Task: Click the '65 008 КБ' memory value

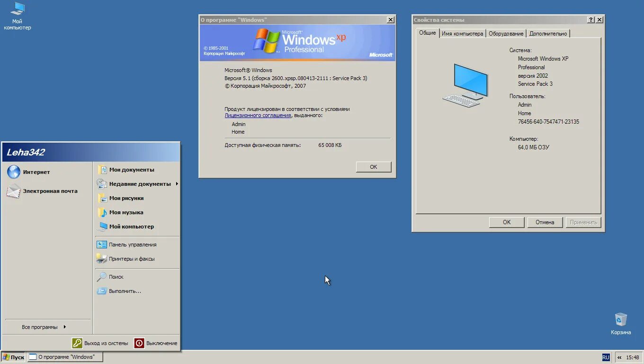Action: click(x=330, y=145)
